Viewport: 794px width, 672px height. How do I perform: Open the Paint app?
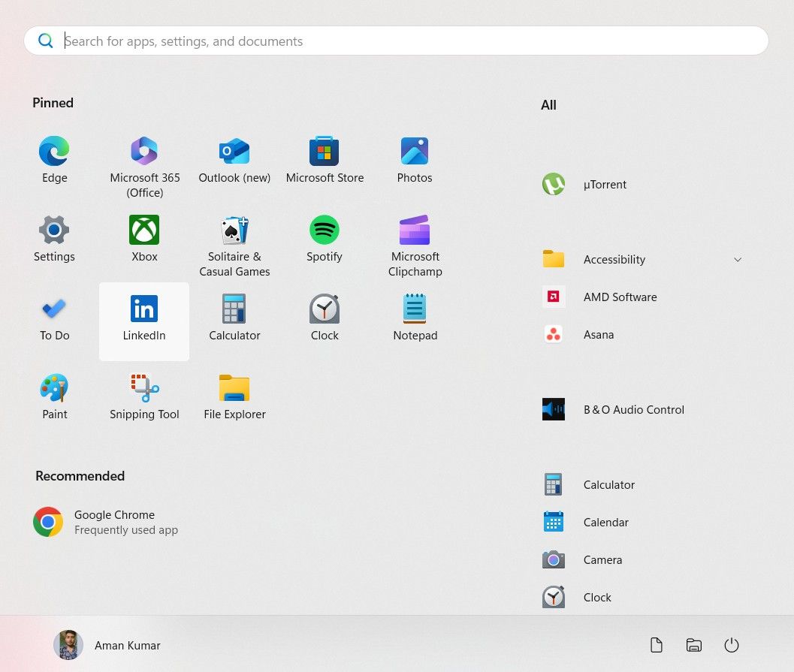(54, 397)
